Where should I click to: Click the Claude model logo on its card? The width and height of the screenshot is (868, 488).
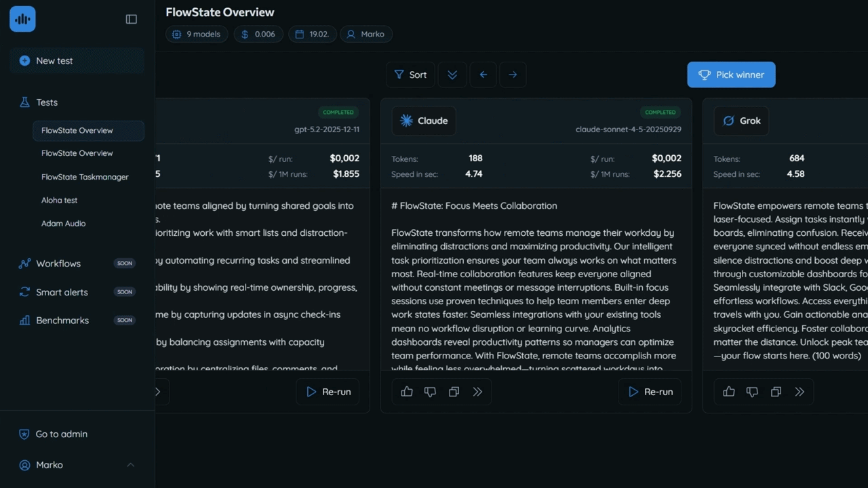coord(405,121)
